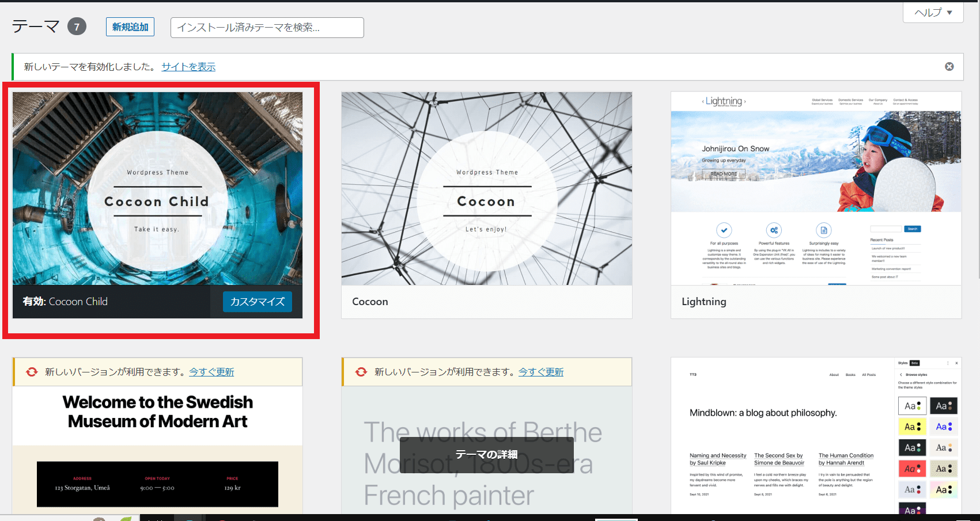This screenshot has width=980, height=521.
Task: Click 今すぐ更新 on the Swedish Museum theme
Action: tap(211, 372)
